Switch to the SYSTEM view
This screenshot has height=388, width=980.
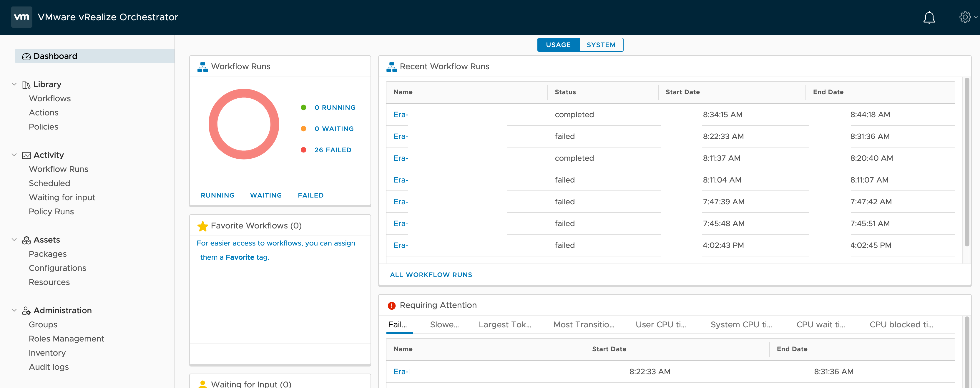(601, 45)
